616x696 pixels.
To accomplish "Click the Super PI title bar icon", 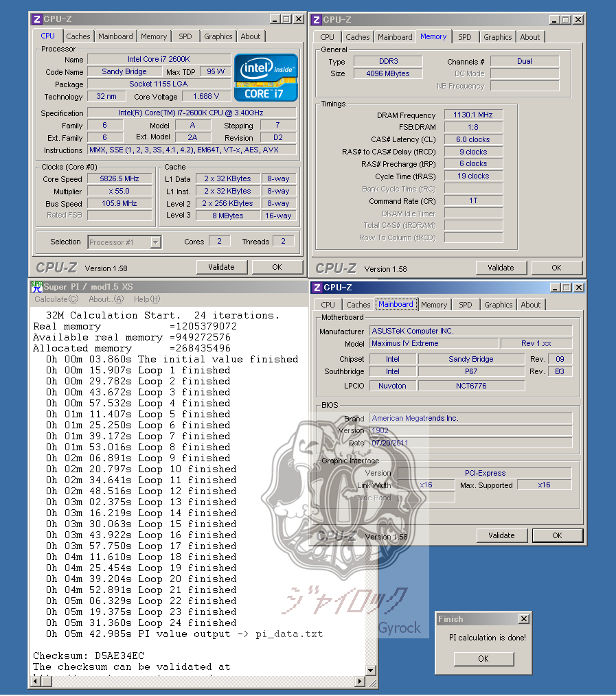I will click(x=36, y=287).
